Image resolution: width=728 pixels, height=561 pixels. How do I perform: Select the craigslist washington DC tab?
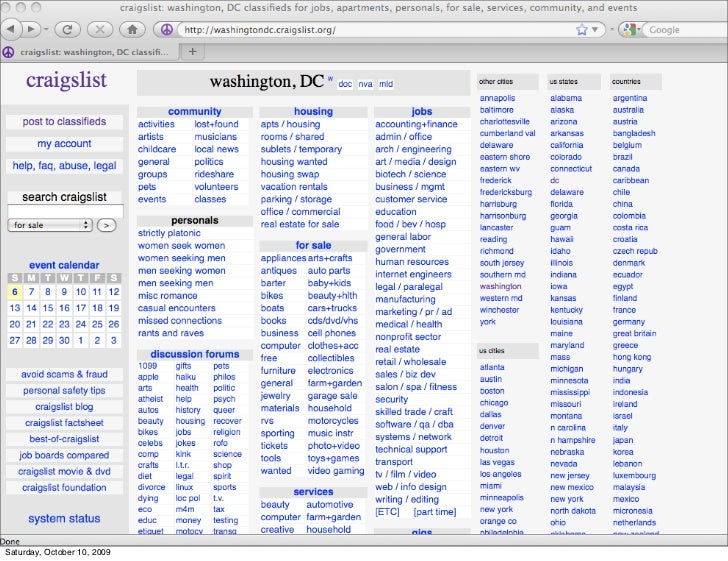click(x=91, y=52)
